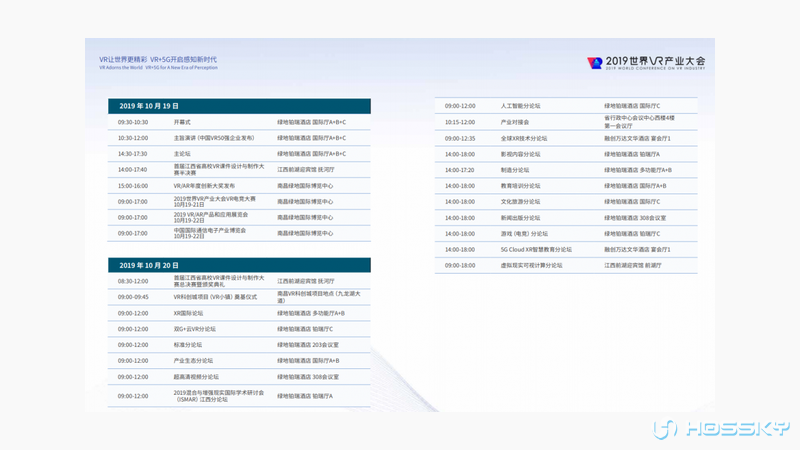
Task: Select 'VR科创城项目 (VR小镇) 奠基仪式' event
Action: coord(215,297)
